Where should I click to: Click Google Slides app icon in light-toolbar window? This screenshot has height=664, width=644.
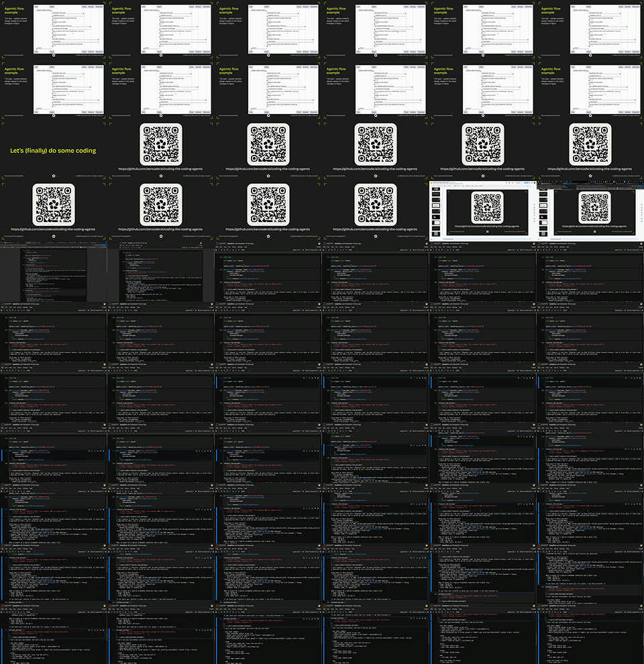coord(432,183)
